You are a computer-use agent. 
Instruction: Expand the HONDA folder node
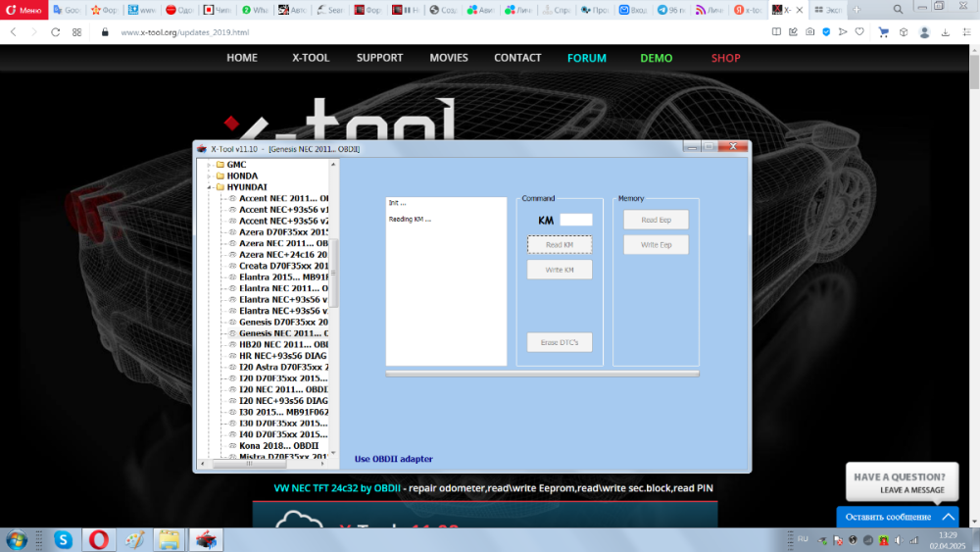209,176
